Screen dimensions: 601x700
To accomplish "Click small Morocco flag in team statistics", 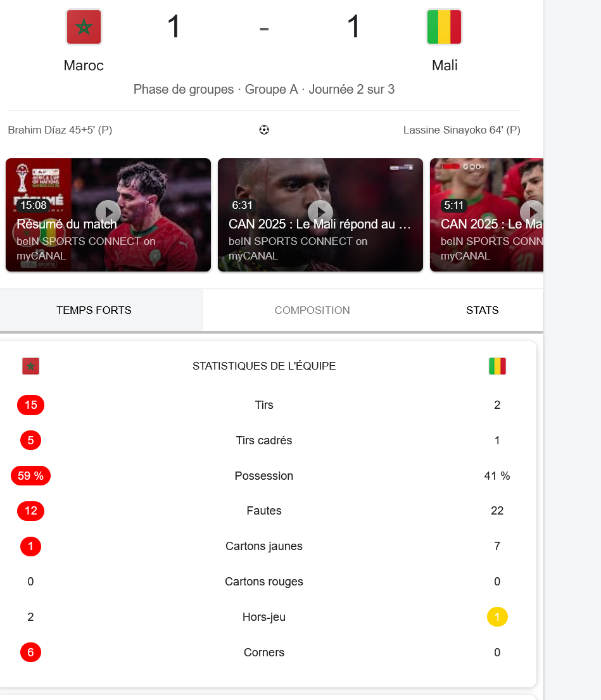I will point(31,366).
